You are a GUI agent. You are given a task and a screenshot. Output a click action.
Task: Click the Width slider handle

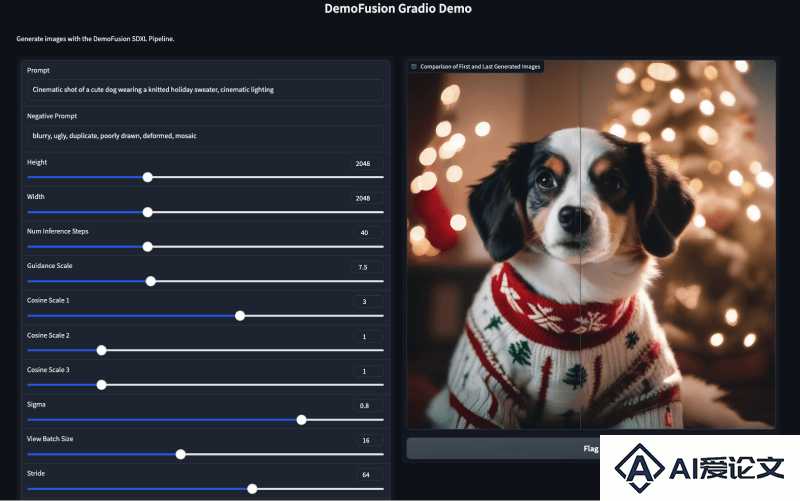[147, 212]
